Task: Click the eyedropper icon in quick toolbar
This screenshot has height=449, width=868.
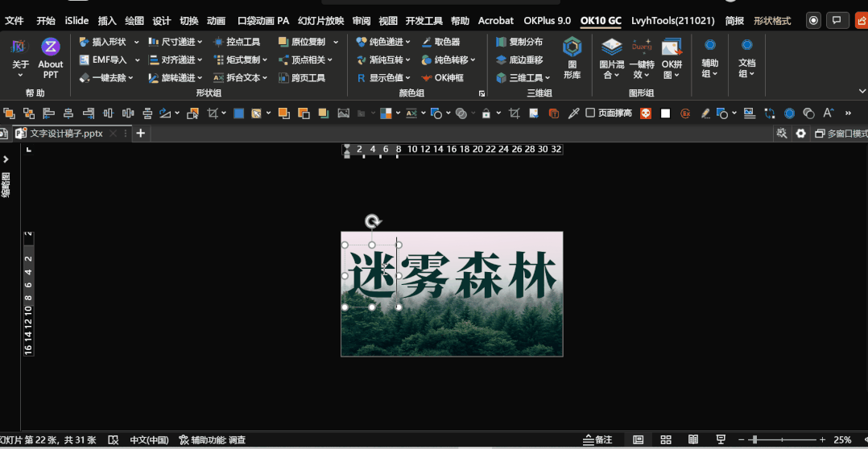Action: (x=574, y=113)
